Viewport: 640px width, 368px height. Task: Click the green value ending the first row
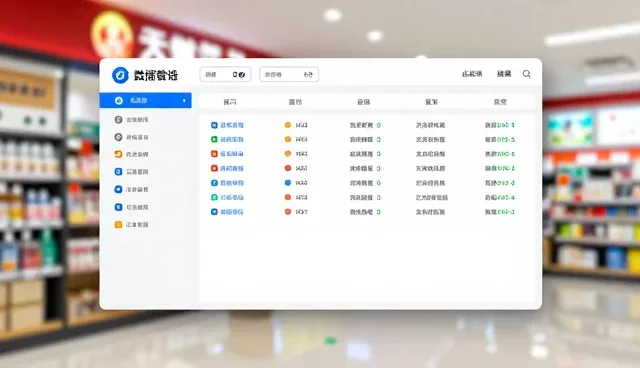(x=506, y=125)
